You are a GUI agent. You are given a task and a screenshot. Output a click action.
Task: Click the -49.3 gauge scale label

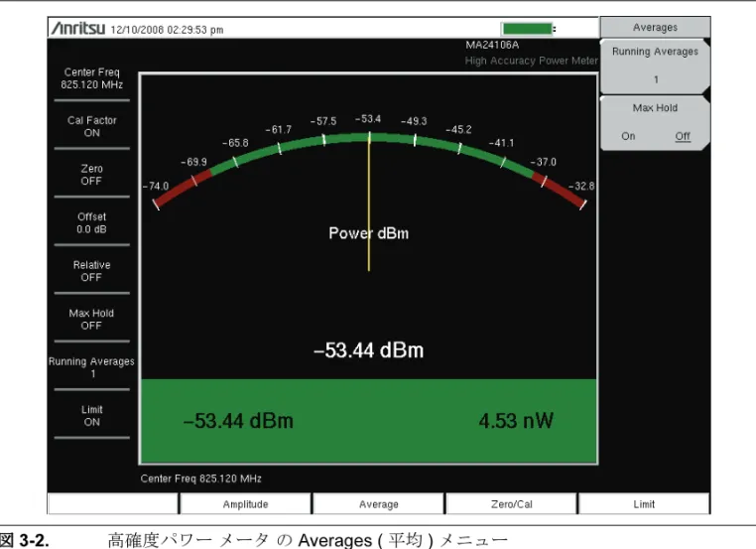click(x=414, y=121)
